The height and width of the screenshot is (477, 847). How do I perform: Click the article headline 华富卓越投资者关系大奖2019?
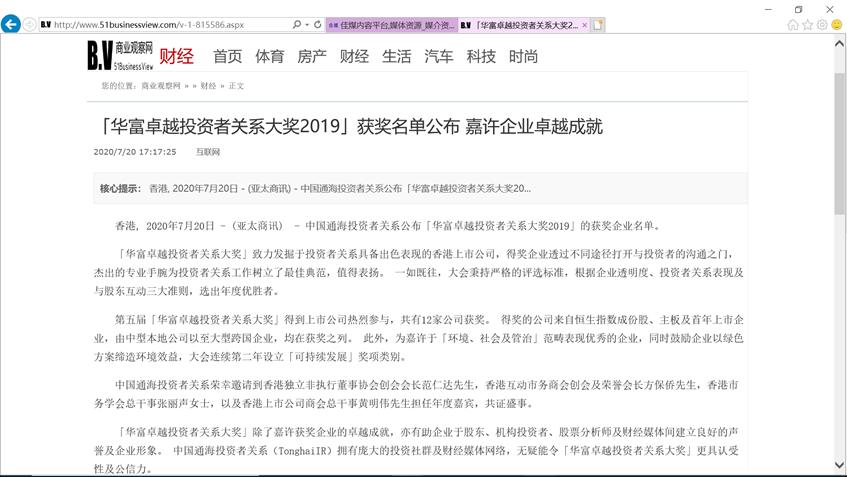pyautogui.click(x=350, y=126)
